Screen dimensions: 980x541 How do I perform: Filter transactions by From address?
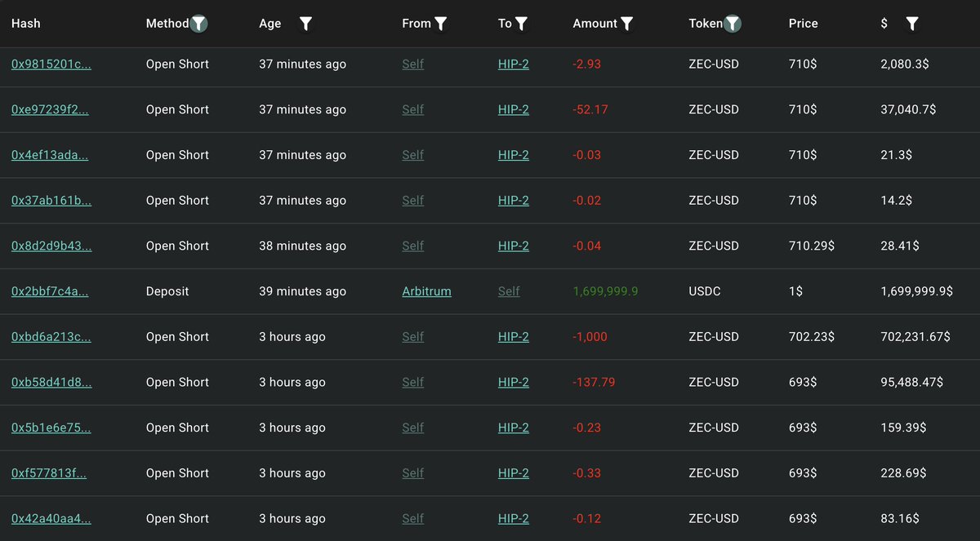point(440,24)
